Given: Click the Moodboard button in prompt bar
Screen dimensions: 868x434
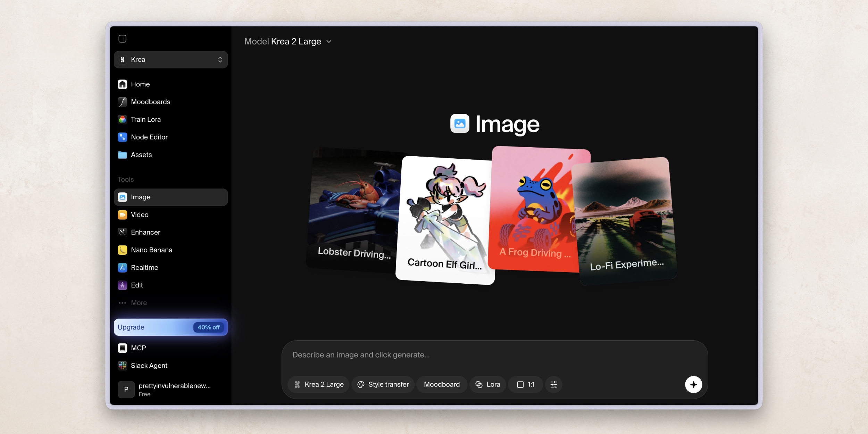Looking at the screenshot, I should 442,385.
